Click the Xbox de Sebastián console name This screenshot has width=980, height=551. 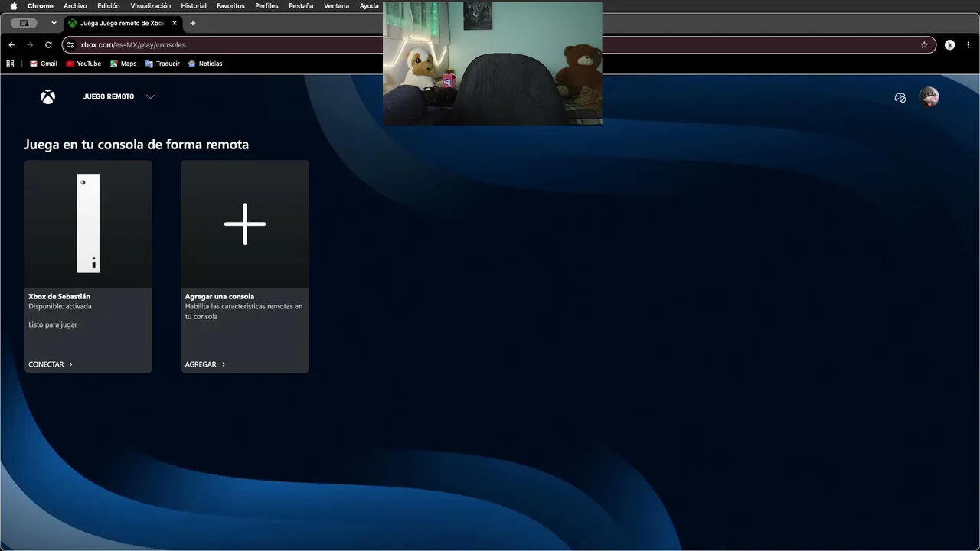click(x=59, y=296)
